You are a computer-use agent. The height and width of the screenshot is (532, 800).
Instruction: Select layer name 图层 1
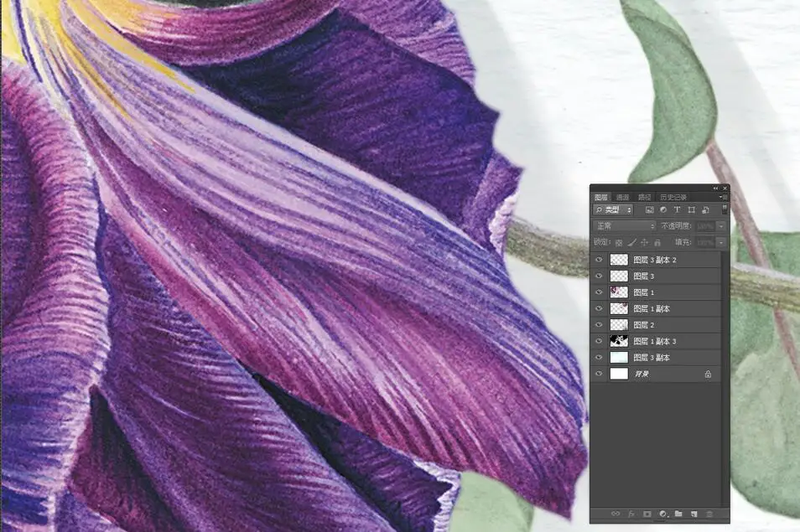[x=643, y=292]
